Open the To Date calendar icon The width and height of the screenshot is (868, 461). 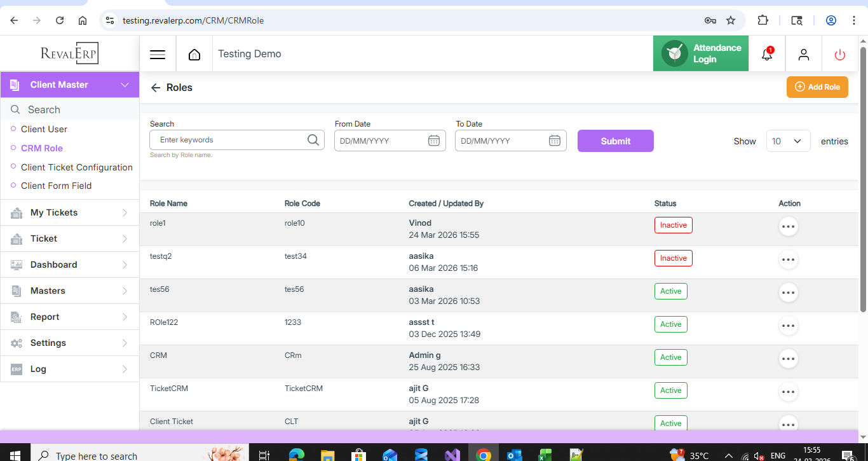555,141
